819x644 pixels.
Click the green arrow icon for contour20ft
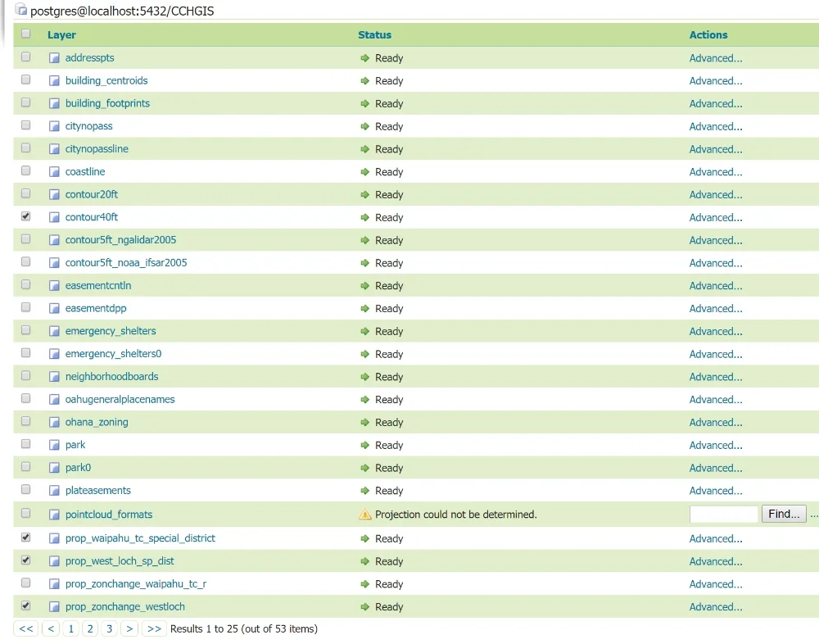point(366,194)
